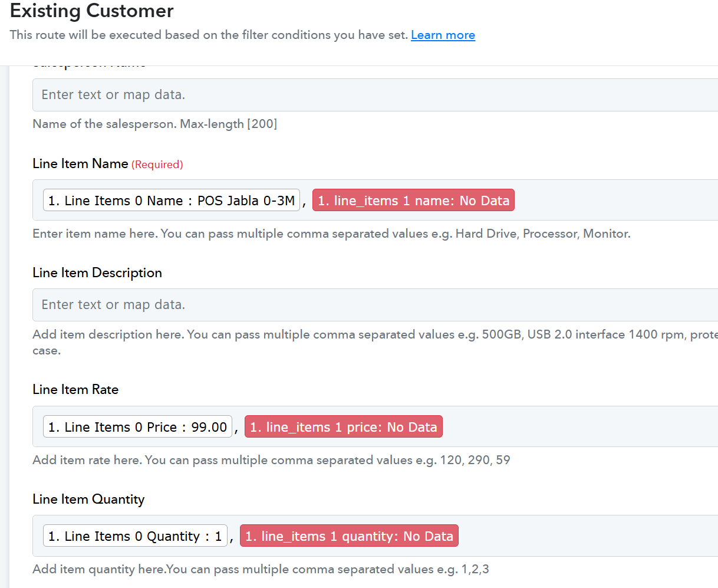Image resolution: width=718 pixels, height=588 pixels.
Task: Select the Line Items 0 Quantity tag
Action: (135, 536)
